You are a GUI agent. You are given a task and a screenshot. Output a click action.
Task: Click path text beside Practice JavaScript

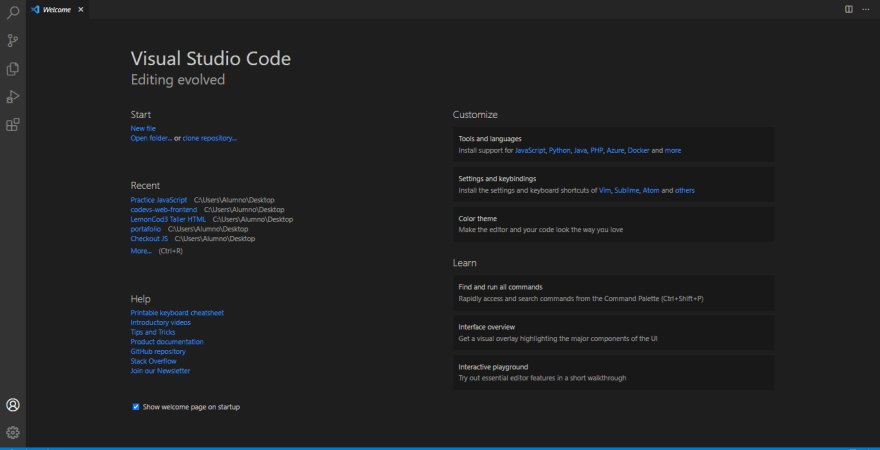[x=234, y=200]
